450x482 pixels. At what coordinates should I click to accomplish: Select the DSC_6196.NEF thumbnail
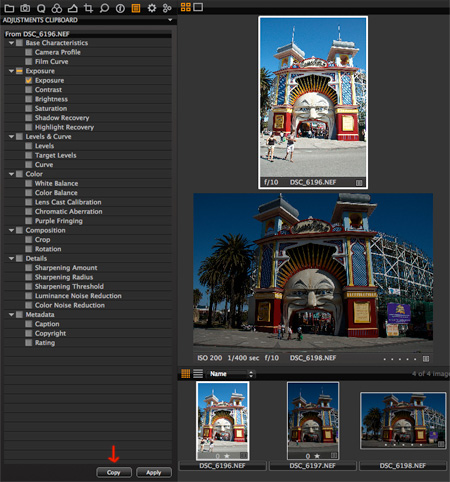(222, 421)
